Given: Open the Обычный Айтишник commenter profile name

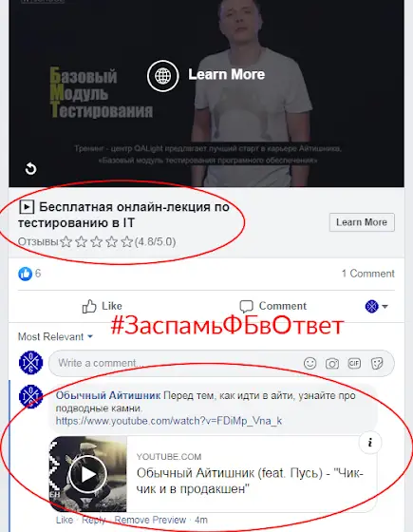Looking at the screenshot, I should 108,395.
